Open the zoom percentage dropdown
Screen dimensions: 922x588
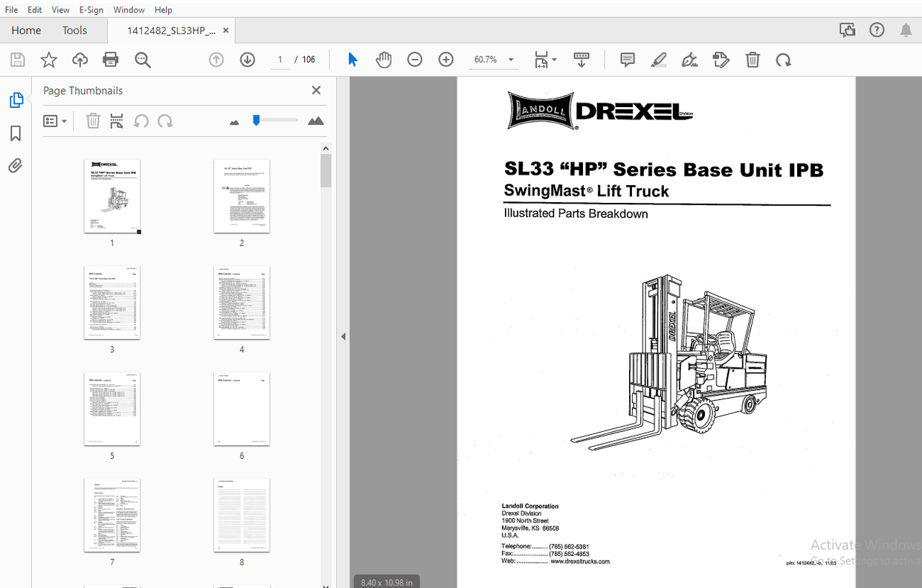(x=510, y=59)
